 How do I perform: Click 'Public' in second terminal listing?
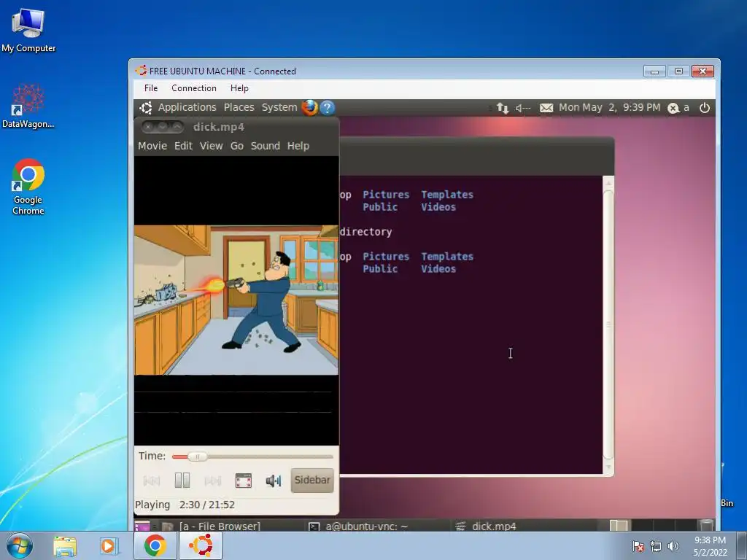coord(380,268)
